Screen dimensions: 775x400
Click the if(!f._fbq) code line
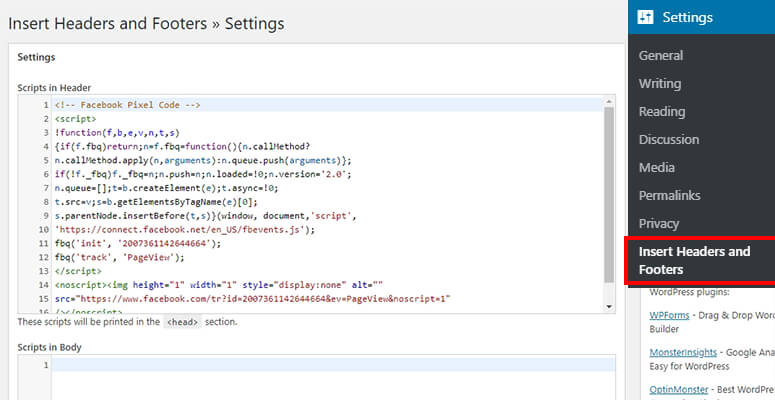(203, 174)
